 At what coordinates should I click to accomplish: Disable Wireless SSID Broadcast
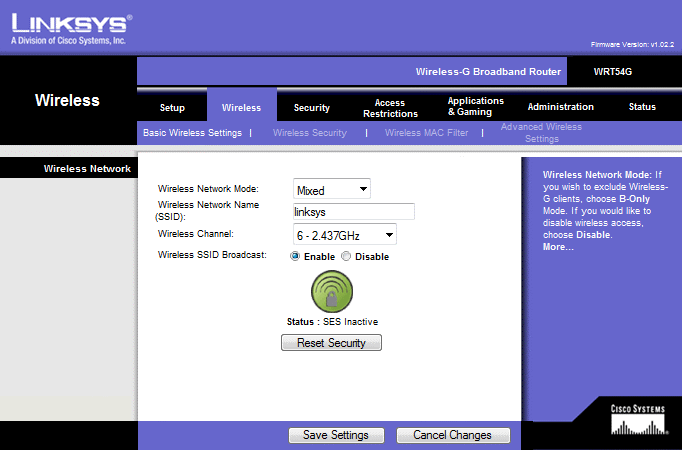point(346,256)
